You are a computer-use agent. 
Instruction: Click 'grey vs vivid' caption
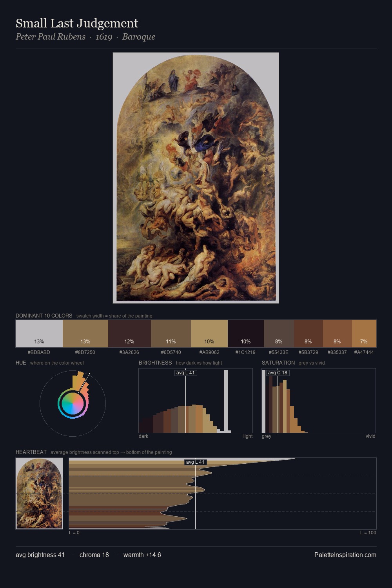(x=312, y=363)
